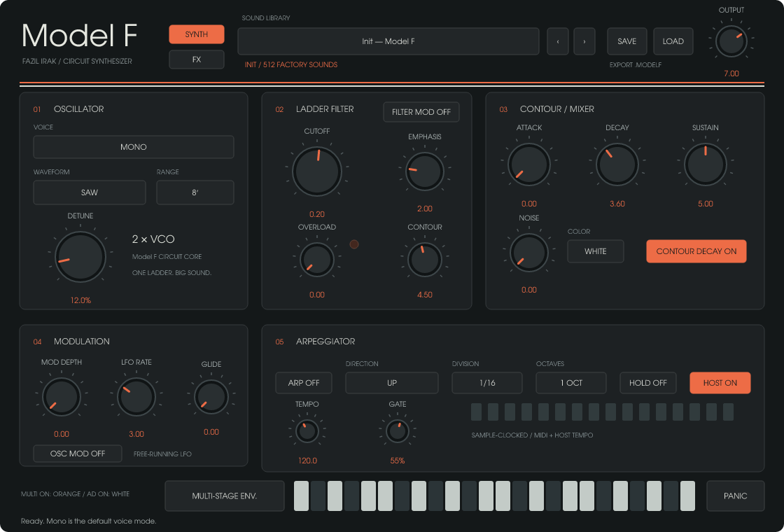Image resolution: width=784 pixels, height=532 pixels.
Task: Click the OUTPUT volume knob
Action: (x=731, y=41)
